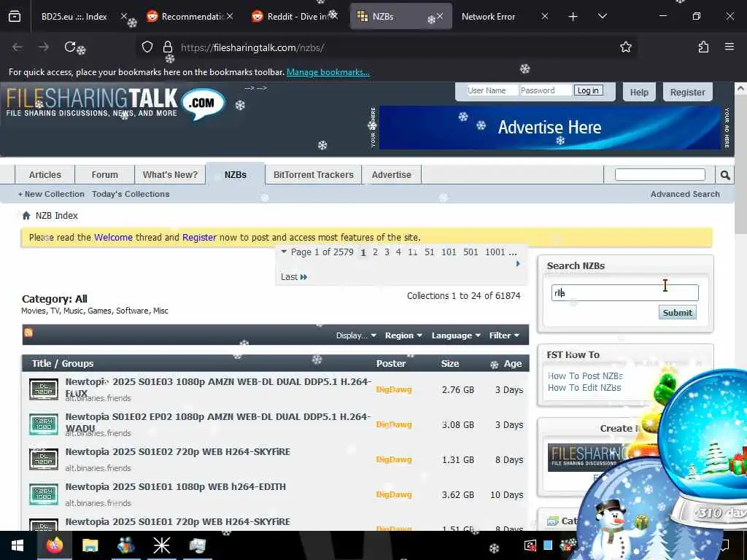
Task: Open How To Post NZBs link
Action: point(585,376)
